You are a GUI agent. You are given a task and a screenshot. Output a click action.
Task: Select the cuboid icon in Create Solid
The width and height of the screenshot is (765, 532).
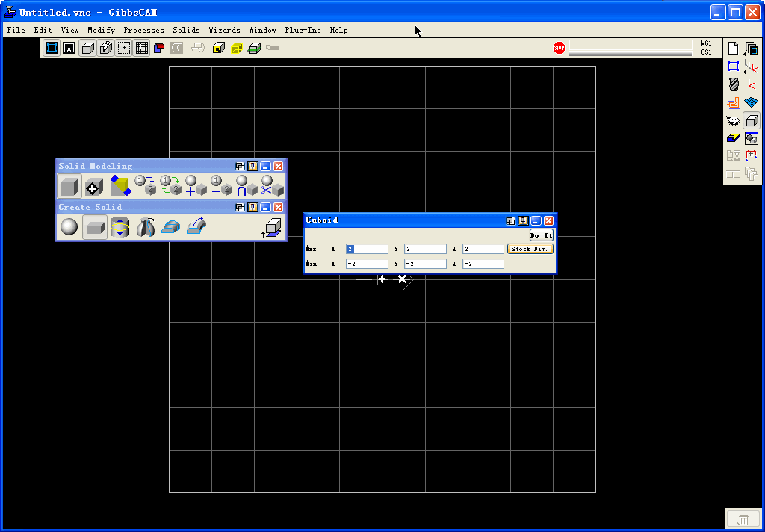95,227
